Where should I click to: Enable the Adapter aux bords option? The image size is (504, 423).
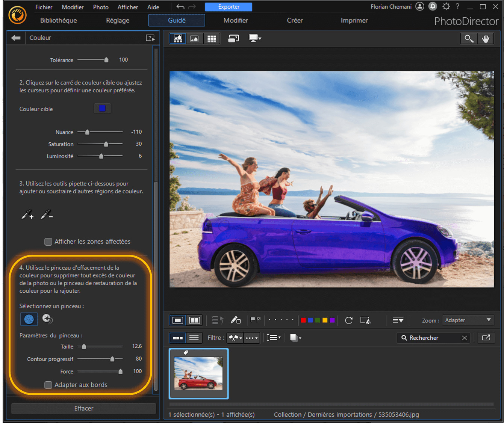point(48,385)
